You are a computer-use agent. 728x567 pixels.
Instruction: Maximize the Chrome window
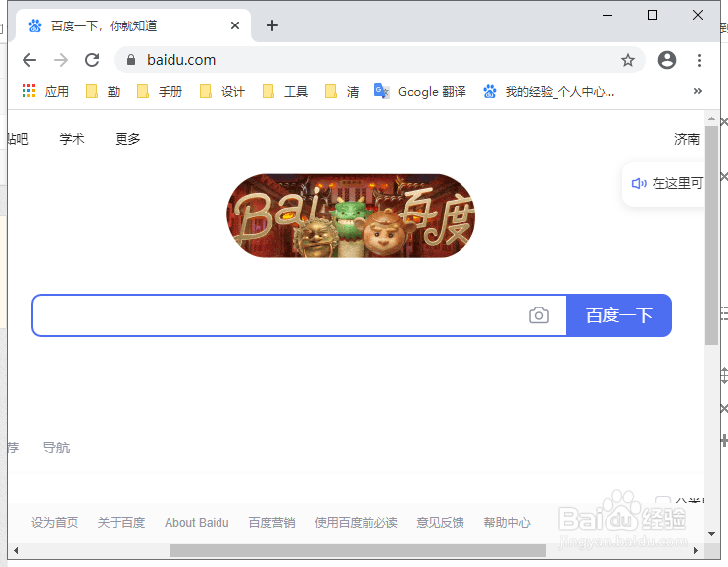653,15
